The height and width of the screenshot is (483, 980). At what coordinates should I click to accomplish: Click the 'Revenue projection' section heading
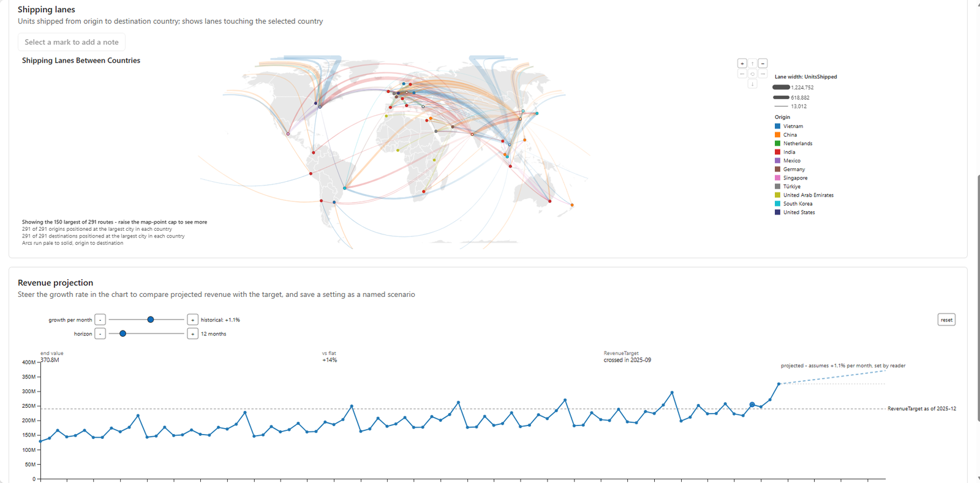tap(55, 283)
